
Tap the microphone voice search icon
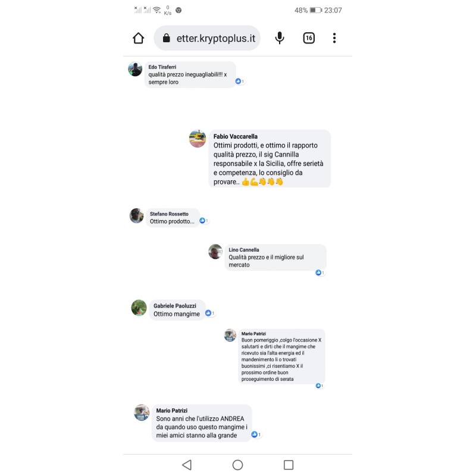pos(280,38)
